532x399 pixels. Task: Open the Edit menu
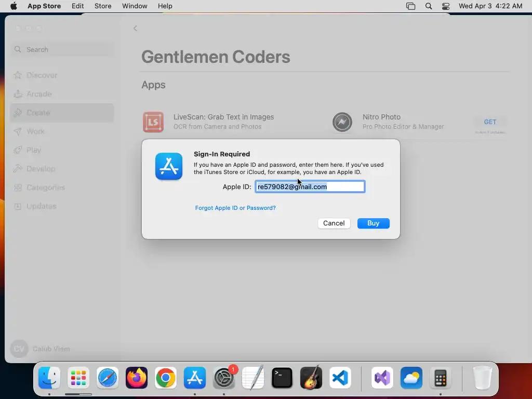[x=78, y=6]
